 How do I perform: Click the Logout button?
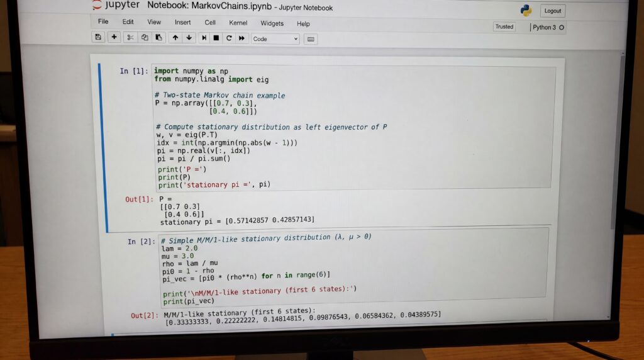(552, 11)
